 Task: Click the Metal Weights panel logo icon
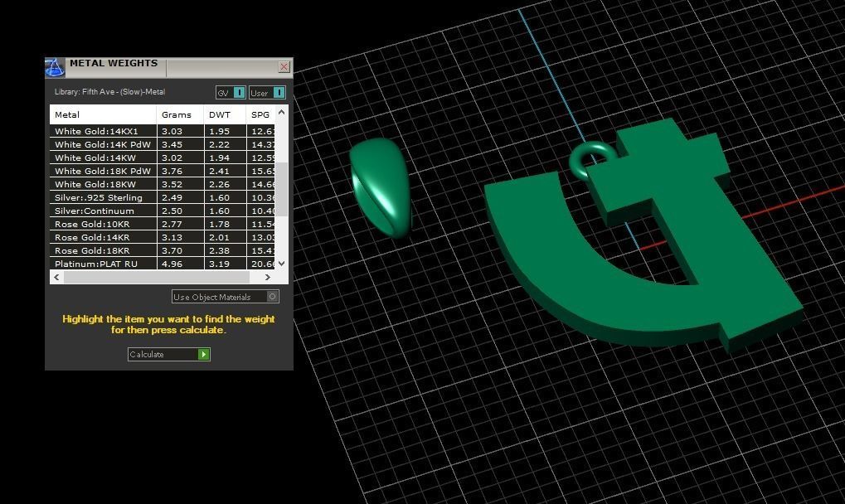(55, 67)
